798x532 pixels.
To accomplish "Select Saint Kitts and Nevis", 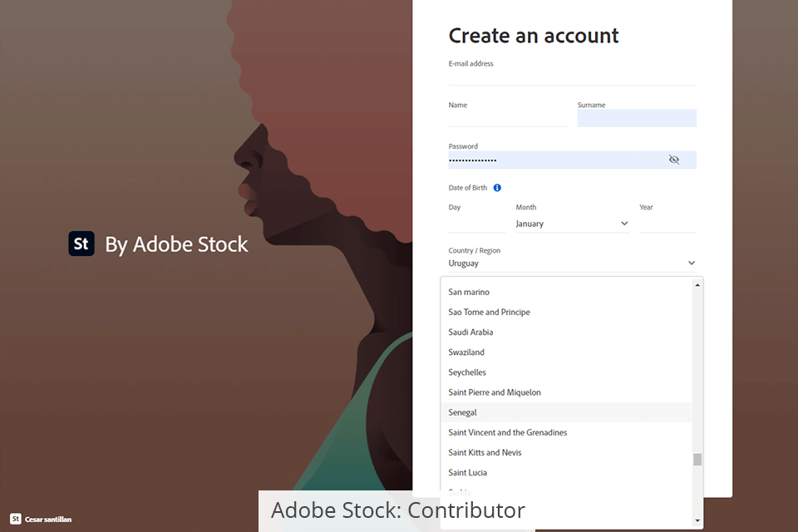I will (485, 452).
